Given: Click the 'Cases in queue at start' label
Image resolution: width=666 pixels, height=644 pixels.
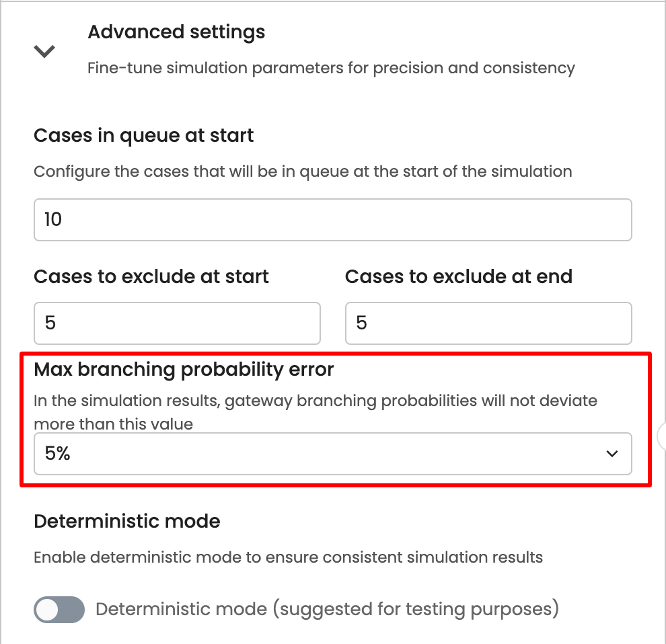Looking at the screenshot, I should [144, 136].
